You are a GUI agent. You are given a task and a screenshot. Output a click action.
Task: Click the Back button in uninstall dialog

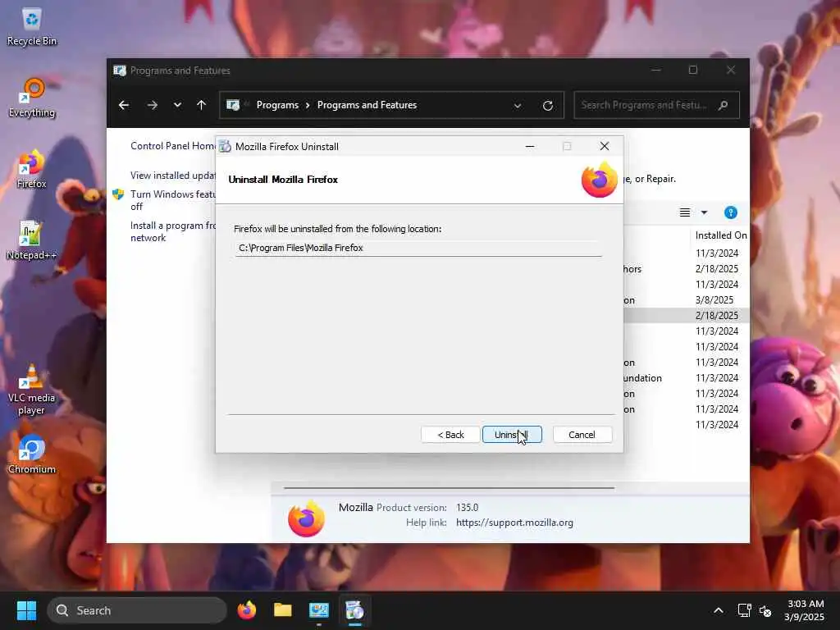tap(450, 435)
